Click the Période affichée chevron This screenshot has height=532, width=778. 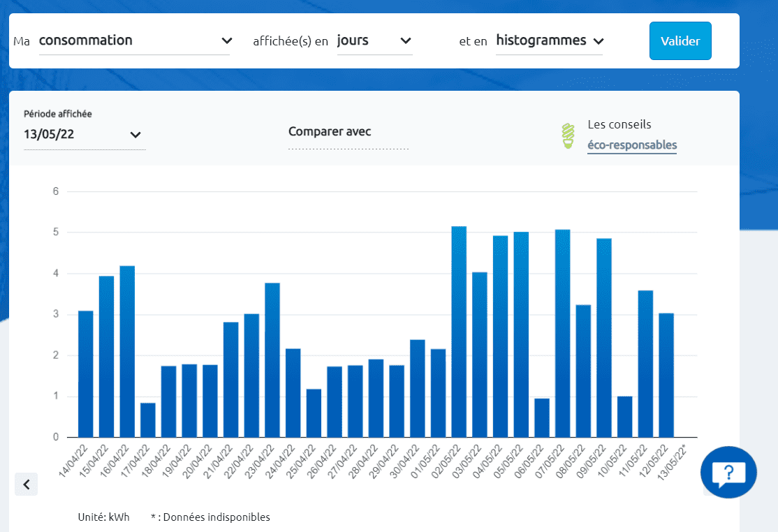(x=135, y=135)
